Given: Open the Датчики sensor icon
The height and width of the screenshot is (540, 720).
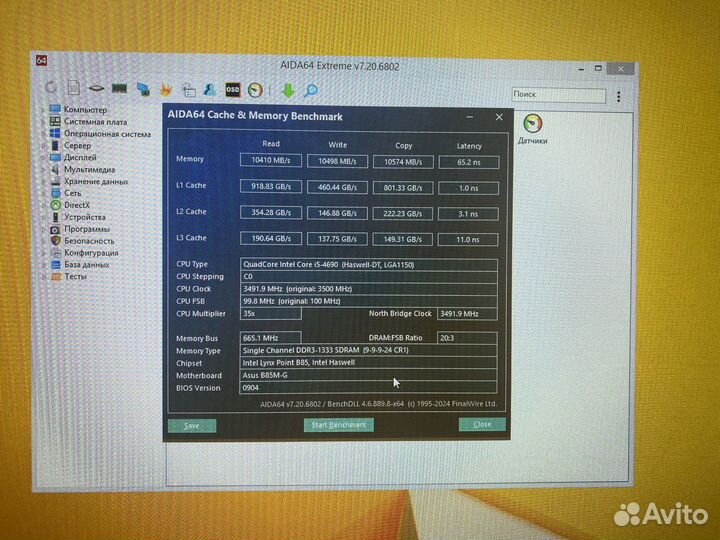Looking at the screenshot, I should click(532, 126).
